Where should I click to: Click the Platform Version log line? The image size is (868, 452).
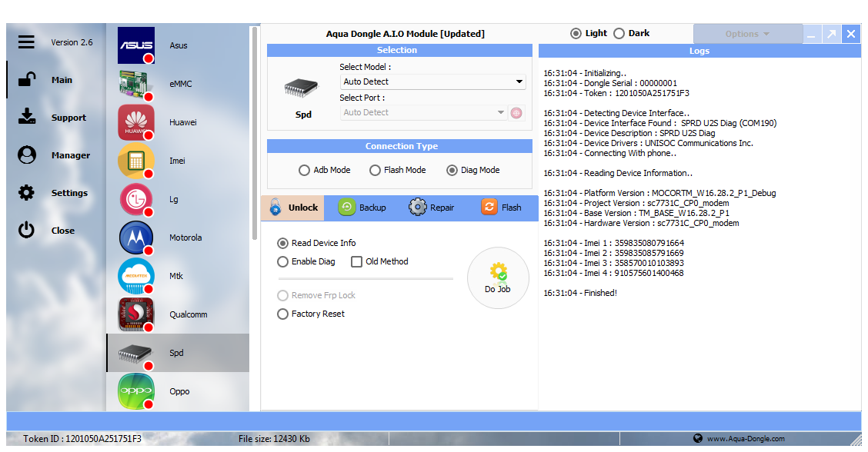tap(659, 193)
